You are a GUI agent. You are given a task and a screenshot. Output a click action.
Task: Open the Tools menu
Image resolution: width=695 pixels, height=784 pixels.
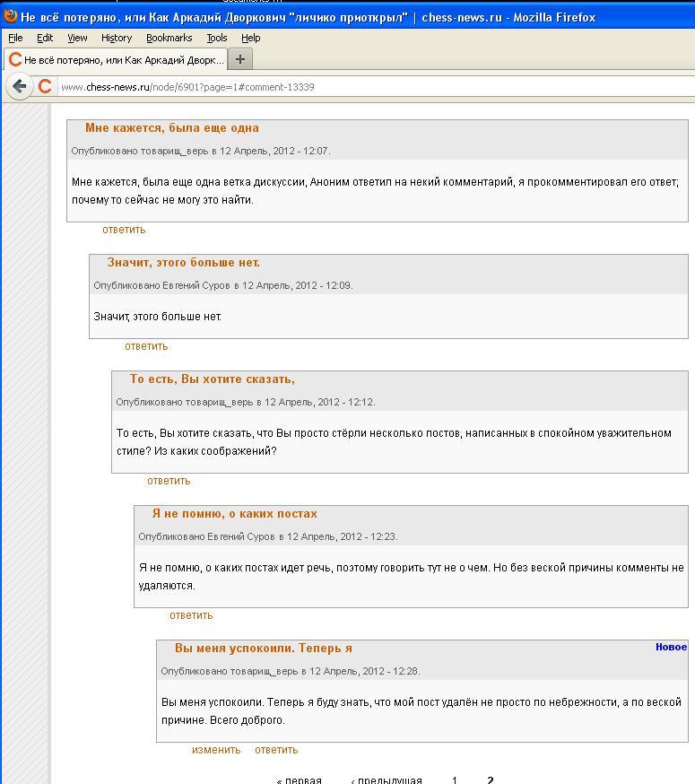[217, 38]
